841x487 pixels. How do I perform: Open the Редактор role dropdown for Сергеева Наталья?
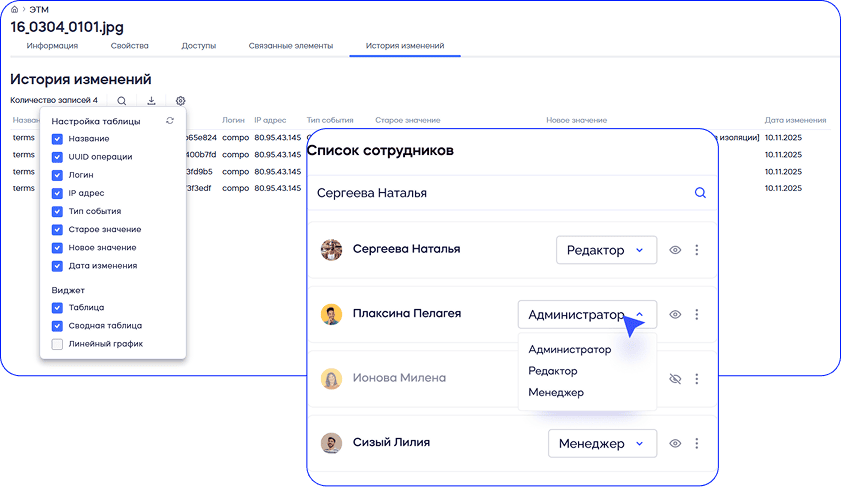click(606, 250)
